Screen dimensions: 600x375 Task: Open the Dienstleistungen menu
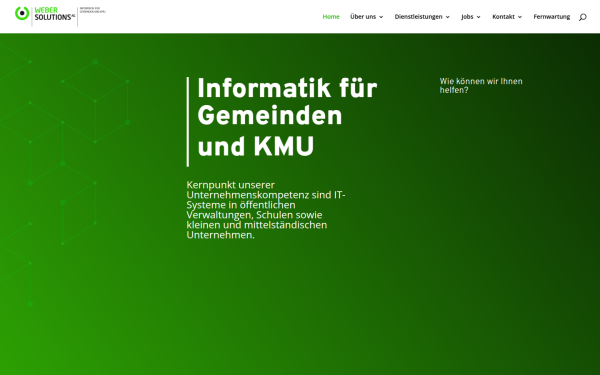click(x=418, y=16)
